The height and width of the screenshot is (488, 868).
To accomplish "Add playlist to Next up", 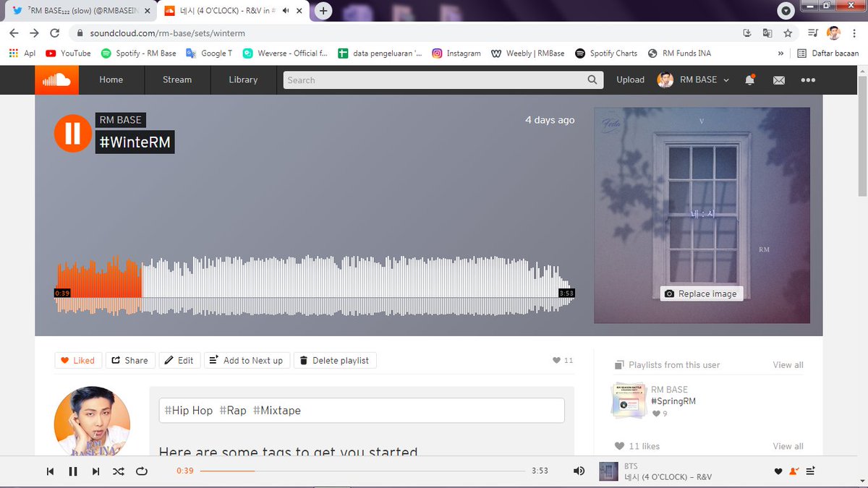I will 247,360.
